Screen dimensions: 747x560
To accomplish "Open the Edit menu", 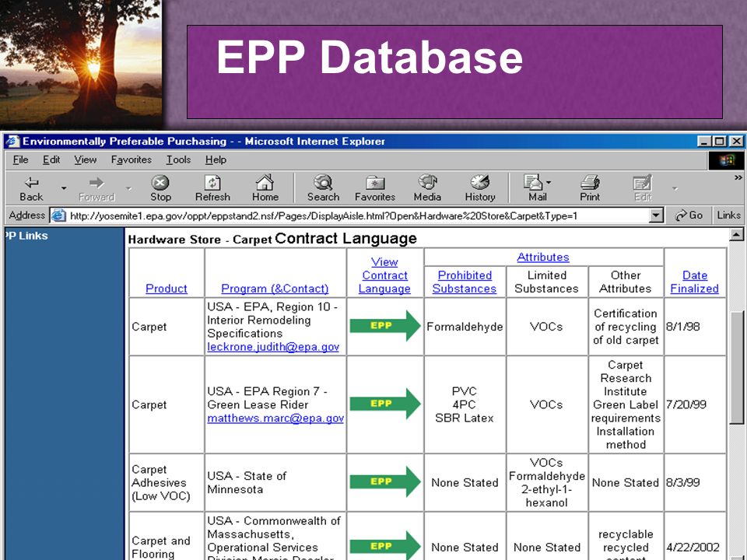I will tap(51, 160).
